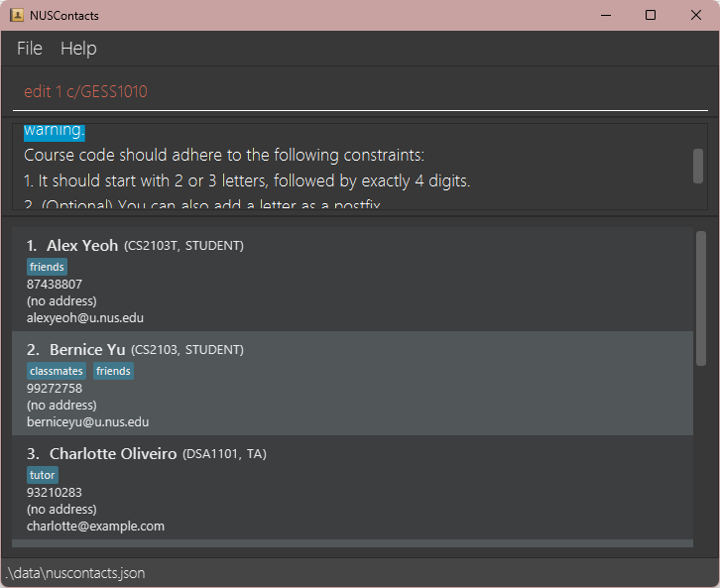Image resolution: width=720 pixels, height=588 pixels.
Task: Close the NUSContacts window
Action: 695,15
